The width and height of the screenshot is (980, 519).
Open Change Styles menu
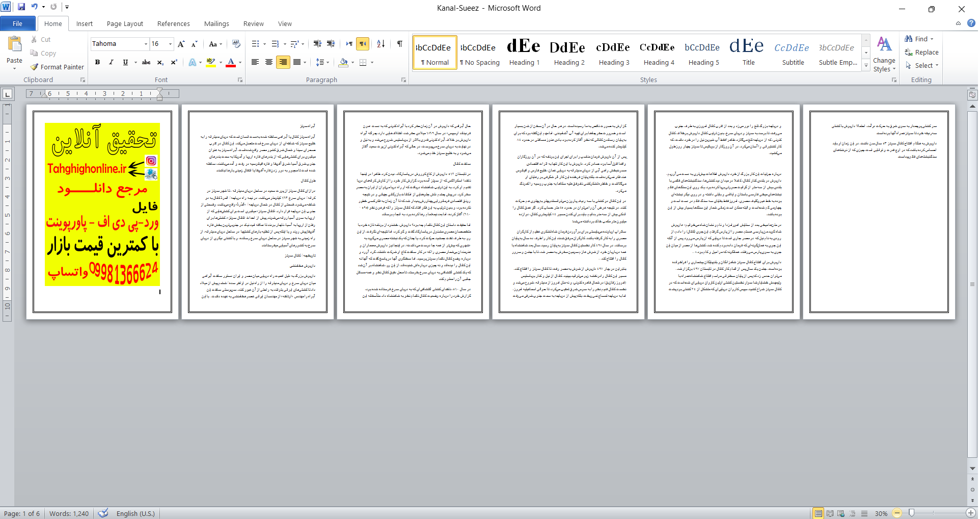(884, 55)
